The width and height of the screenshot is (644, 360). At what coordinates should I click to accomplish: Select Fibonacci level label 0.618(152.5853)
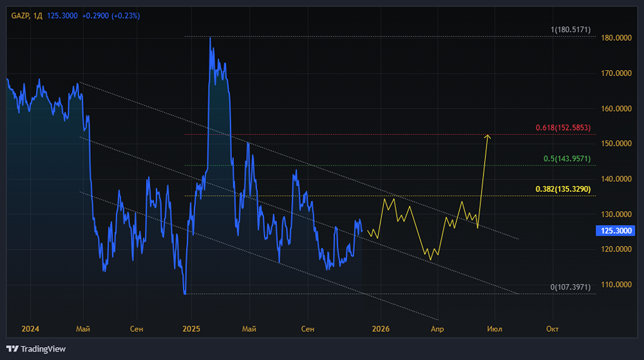pos(563,128)
